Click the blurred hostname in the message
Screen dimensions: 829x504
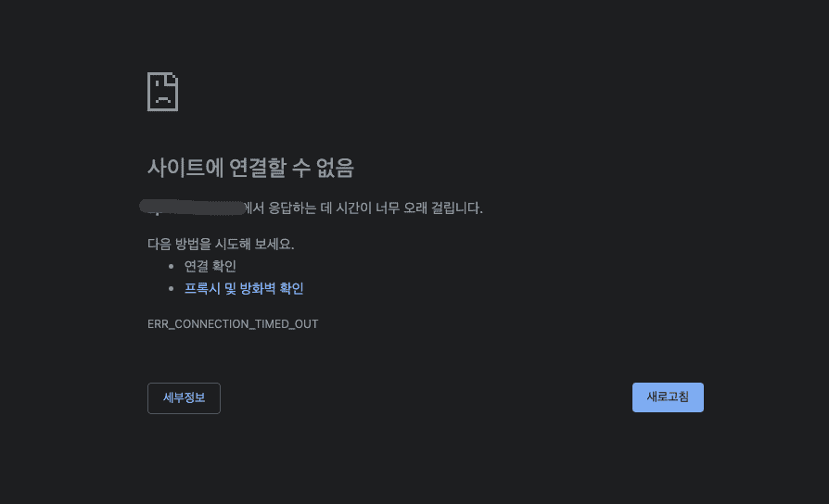pos(193,208)
